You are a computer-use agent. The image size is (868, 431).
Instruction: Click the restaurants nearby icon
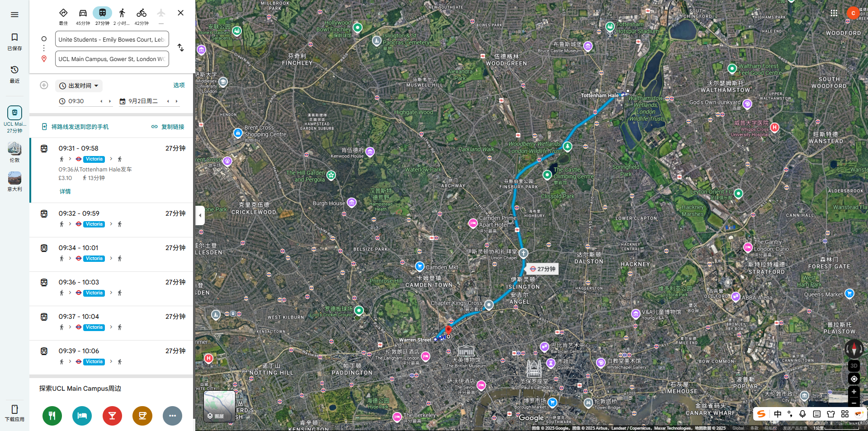52,416
